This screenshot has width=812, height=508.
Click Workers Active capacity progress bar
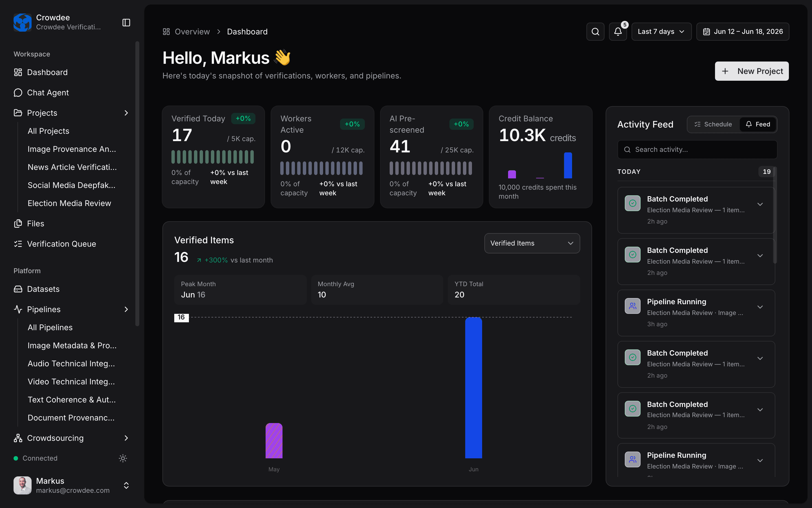point(322,168)
